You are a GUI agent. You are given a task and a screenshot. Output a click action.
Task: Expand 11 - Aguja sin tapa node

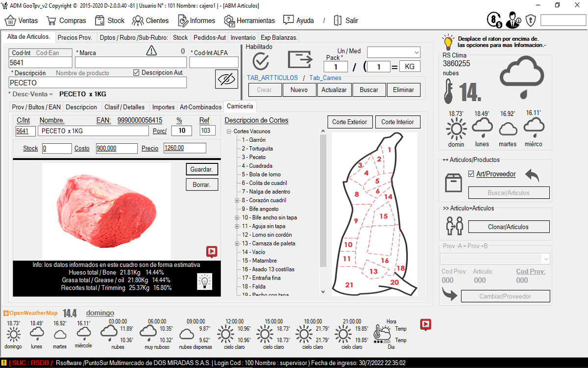238,226
